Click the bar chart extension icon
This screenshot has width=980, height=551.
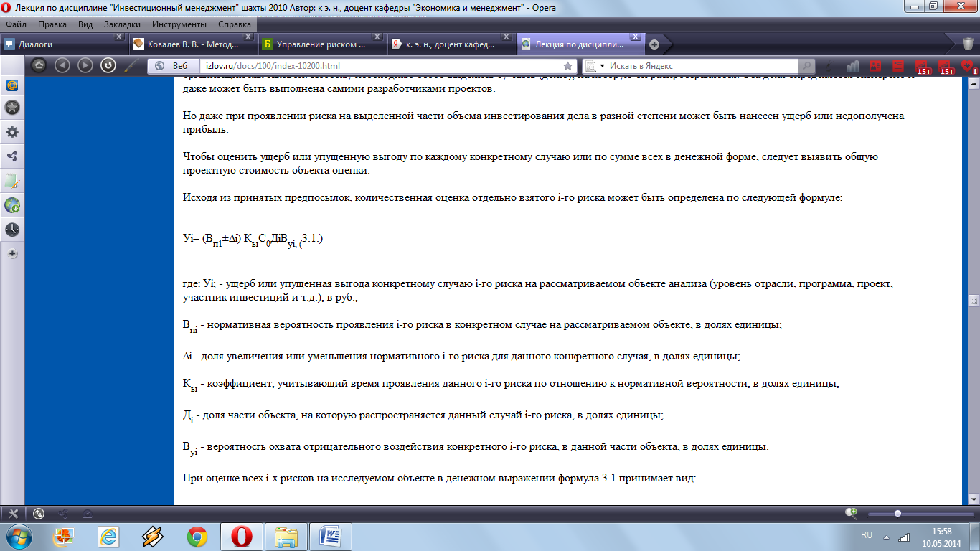[x=852, y=65]
